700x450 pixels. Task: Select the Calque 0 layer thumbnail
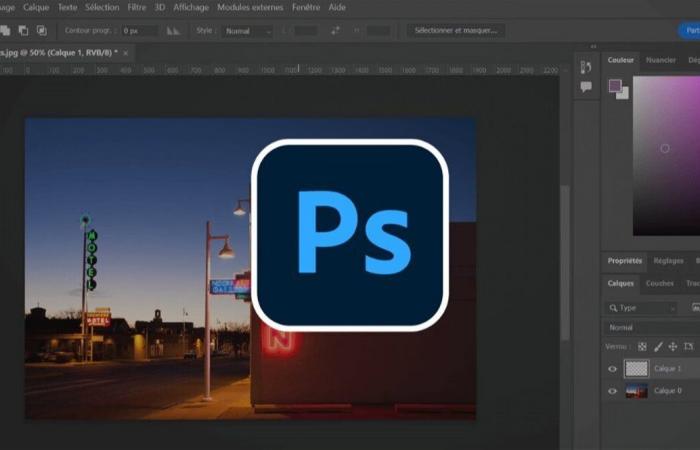point(636,391)
